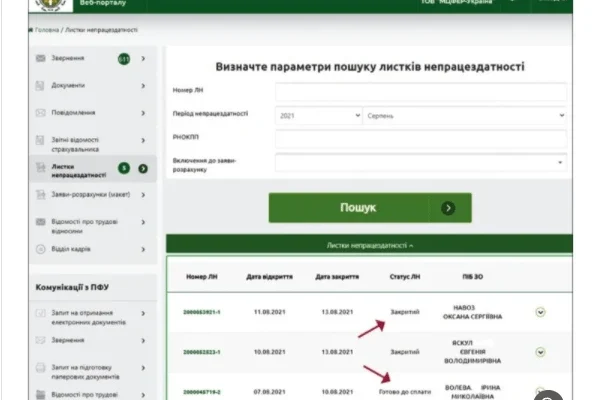Sort by Дата закриття column header
Screen dimensions: 600x400
click(337, 277)
